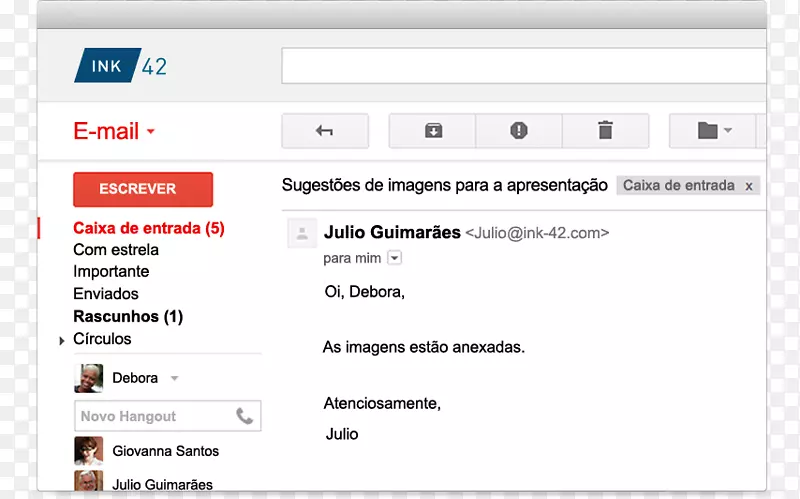Click the INK 42 logo
Image resolution: width=800 pixels, height=499 pixels.
click(x=121, y=66)
